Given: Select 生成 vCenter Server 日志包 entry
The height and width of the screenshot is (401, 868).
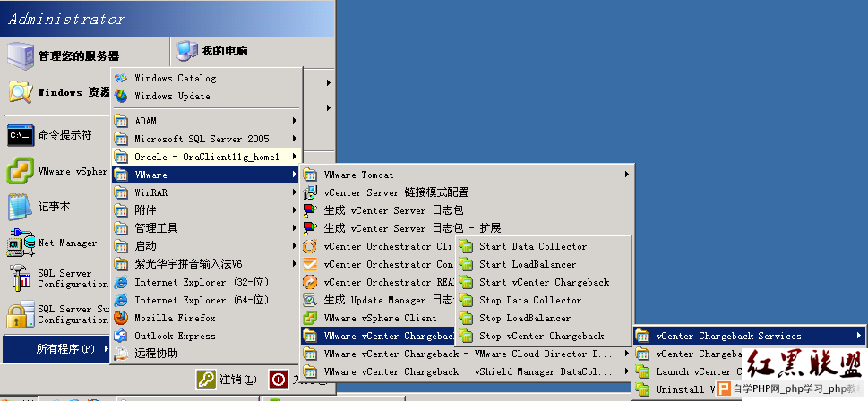Looking at the screenshot, I should pyautogui.click(x=467, y=210).
